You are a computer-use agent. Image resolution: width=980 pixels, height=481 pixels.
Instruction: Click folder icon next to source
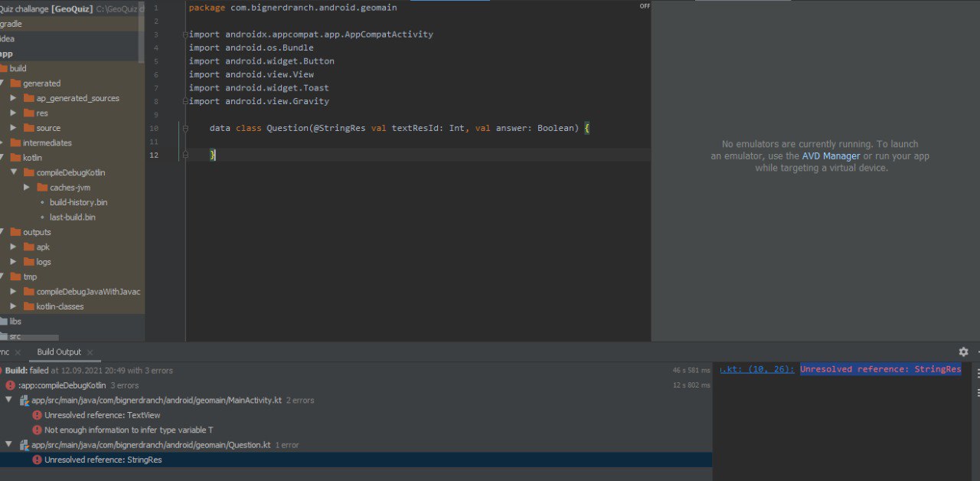click(29, 128)
